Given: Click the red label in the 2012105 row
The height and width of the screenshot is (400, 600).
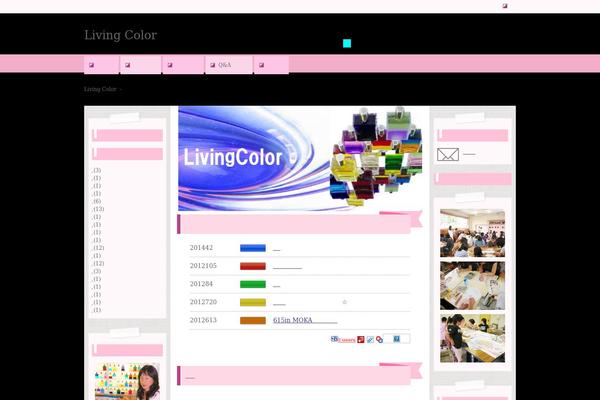Looking at the screenshot, I should point(253,266).
